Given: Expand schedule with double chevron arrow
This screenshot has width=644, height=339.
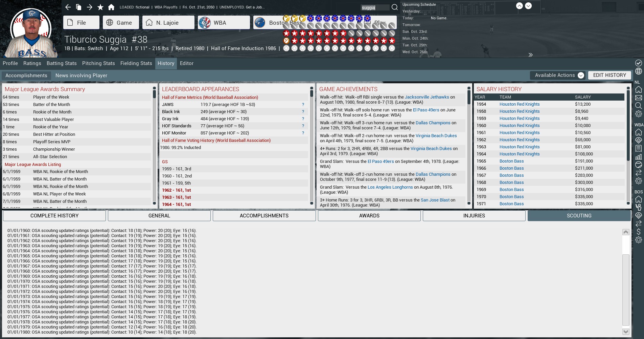Looking at the screenshot, I should pos(530,55).
